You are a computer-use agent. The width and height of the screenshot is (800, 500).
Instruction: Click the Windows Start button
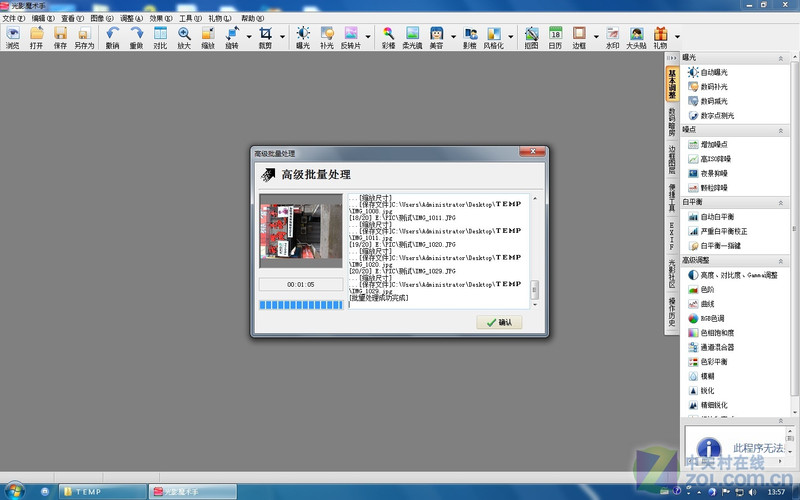[14, 491]
